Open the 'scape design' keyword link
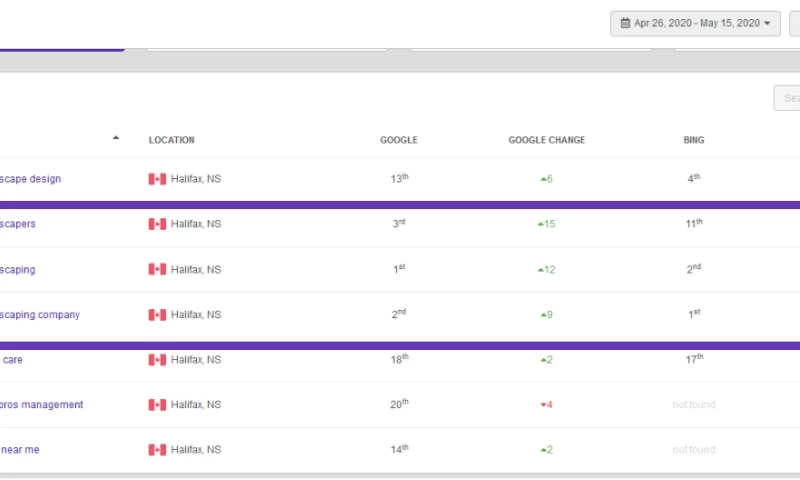 click(x=31, y=179)
